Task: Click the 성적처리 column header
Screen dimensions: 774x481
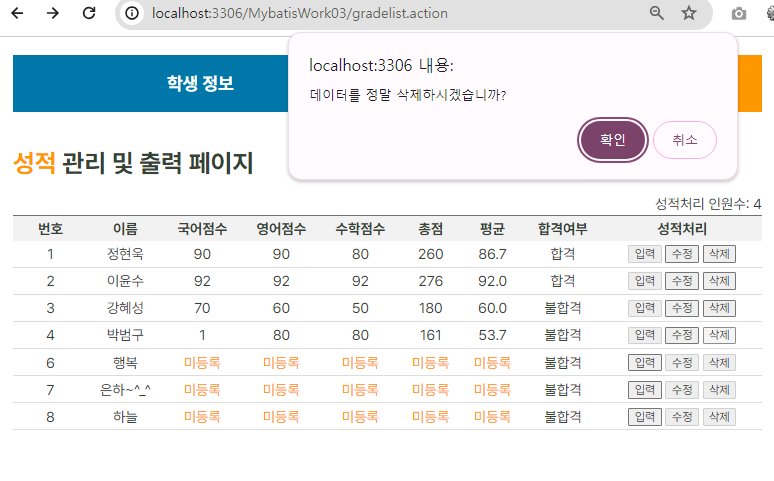Action: [682, 229]
